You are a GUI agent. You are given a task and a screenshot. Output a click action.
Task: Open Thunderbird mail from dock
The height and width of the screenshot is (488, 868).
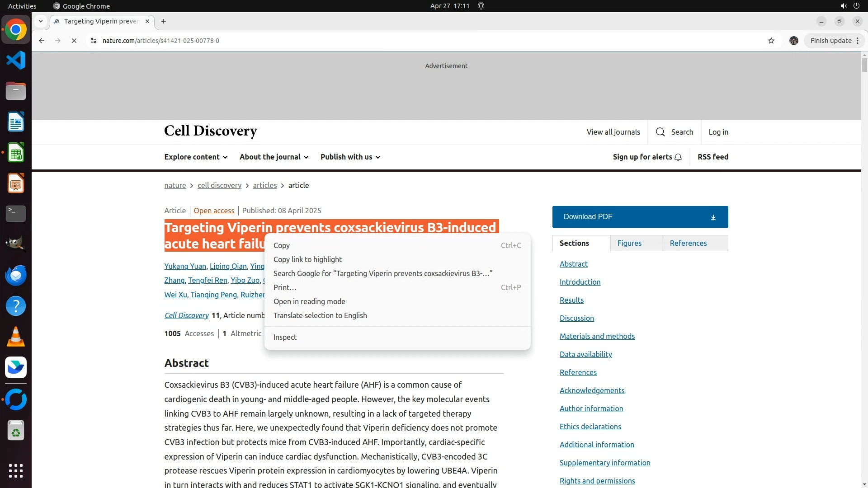pos(16,275)
